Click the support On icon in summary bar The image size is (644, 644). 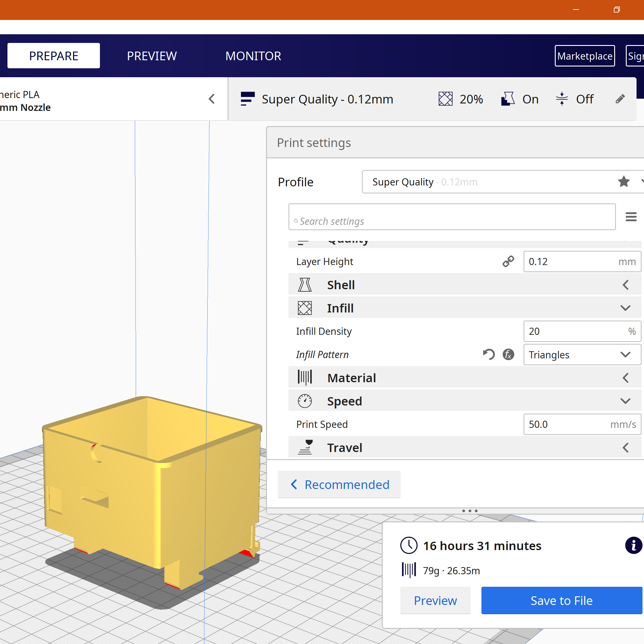pyautogui.click(x=508, y=99)
